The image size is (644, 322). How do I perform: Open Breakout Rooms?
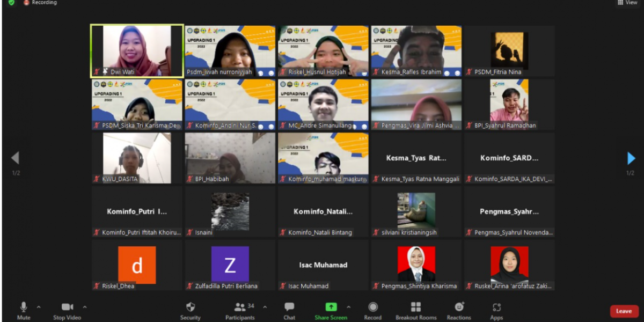(416, 307)
